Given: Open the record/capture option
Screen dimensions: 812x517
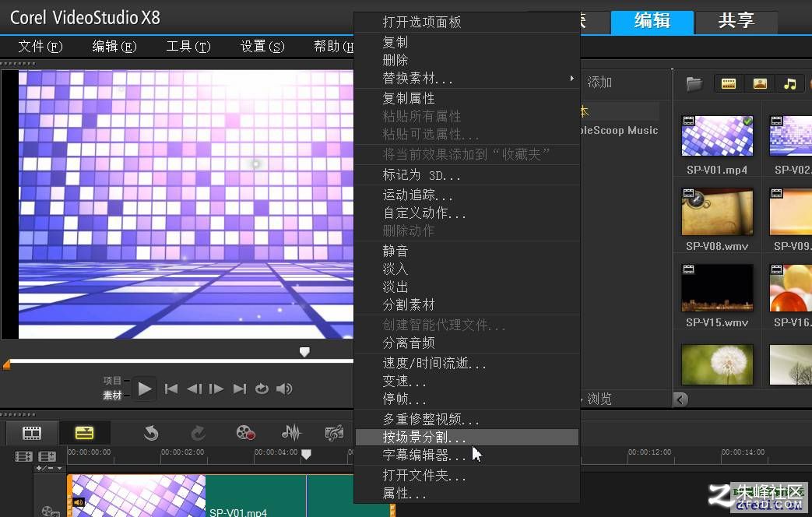Looking at the screenshot, I should tap(245, 433).
